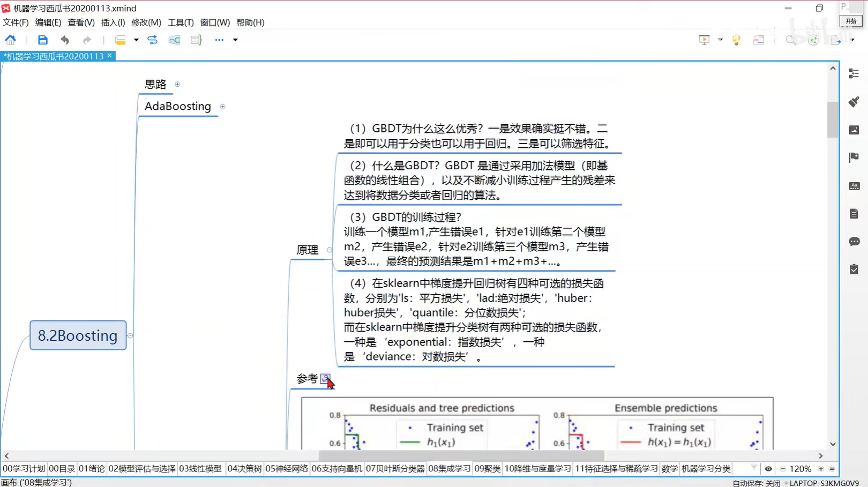
Task: Open the Themes panel in sidebar
Action: tap(854, 186)
